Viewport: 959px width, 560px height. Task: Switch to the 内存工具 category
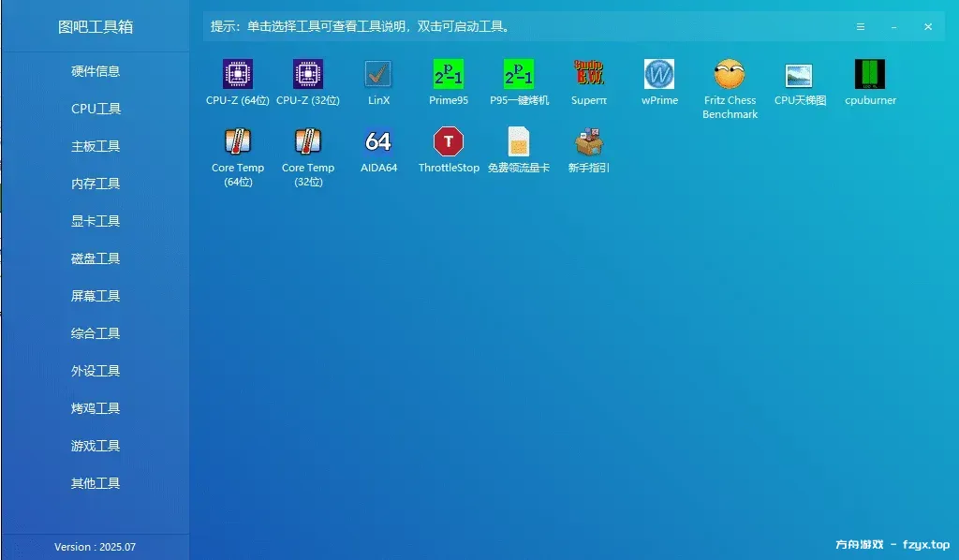96,184
